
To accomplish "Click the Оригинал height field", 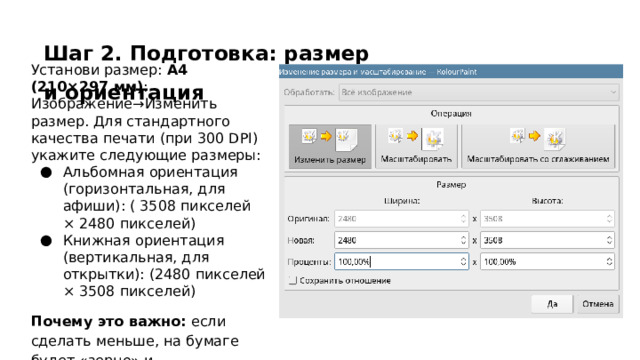I will point(547,219).
